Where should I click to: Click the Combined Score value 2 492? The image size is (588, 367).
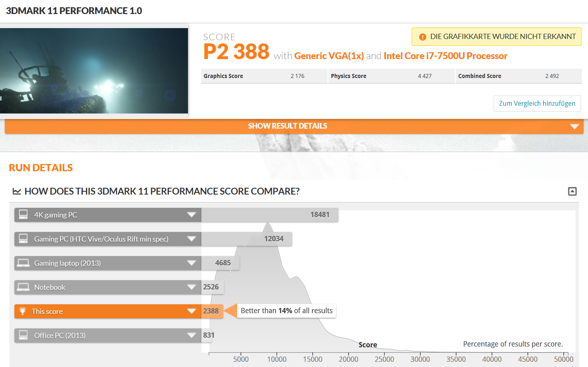coord(552,76)
